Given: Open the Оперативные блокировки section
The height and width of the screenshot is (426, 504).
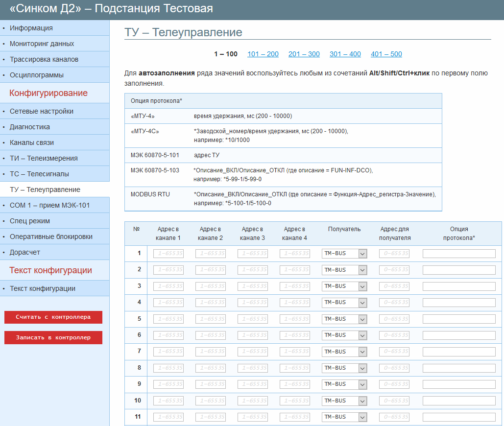Looking at the screenshot, I should coord(51,237).
